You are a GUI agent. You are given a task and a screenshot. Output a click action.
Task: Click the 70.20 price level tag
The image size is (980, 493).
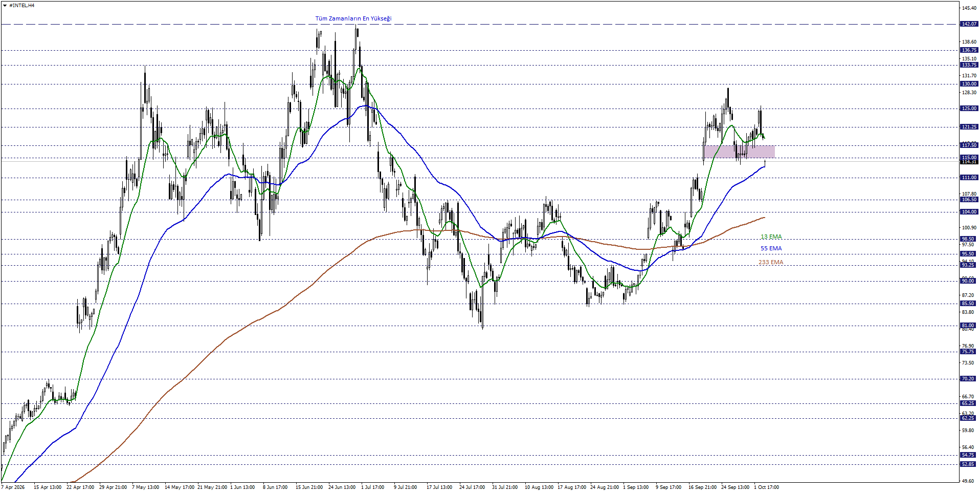pyautogui.click(x=968, y=379)
